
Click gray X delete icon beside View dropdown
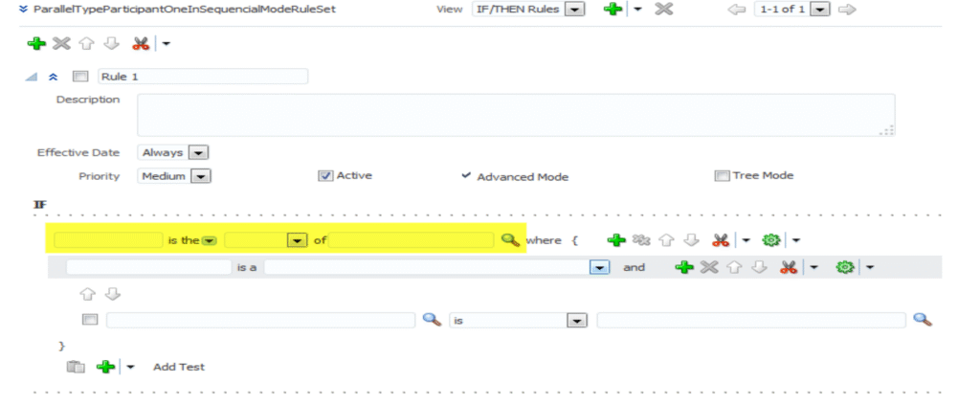click(663, 10)
